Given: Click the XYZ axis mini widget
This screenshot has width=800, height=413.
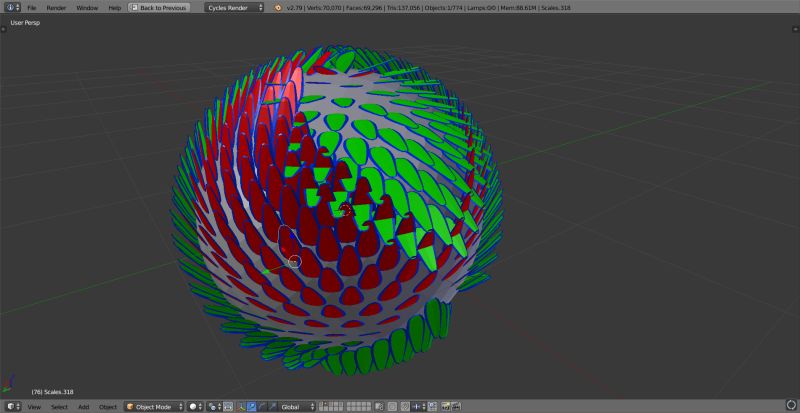Looking at the screenshot, I should click(8, 382).
